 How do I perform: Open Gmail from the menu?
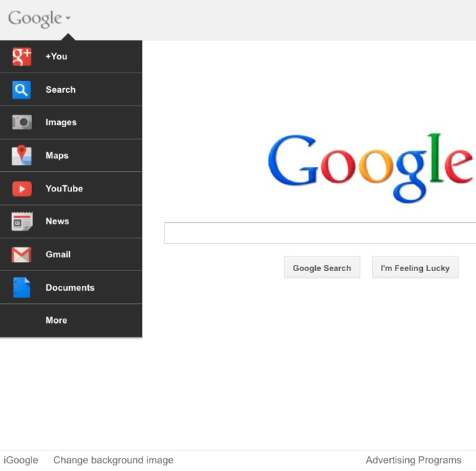point(71,254)
